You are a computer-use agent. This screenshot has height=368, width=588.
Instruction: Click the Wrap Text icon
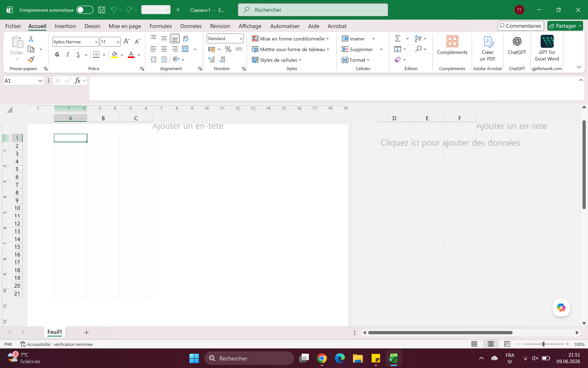[186, 38]
